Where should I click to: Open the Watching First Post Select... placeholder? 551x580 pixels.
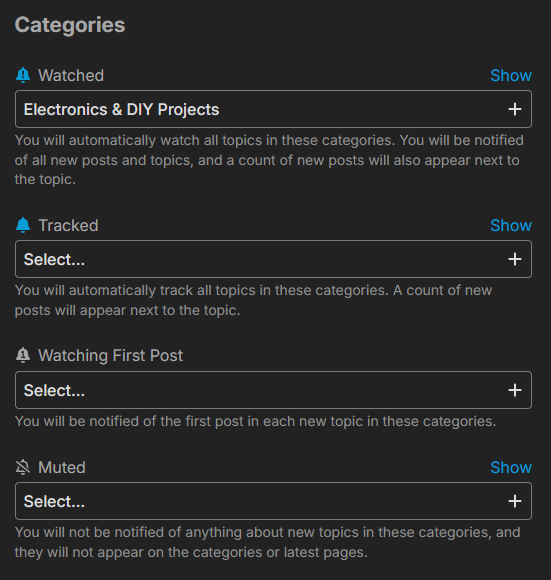(x=54, y=390)
